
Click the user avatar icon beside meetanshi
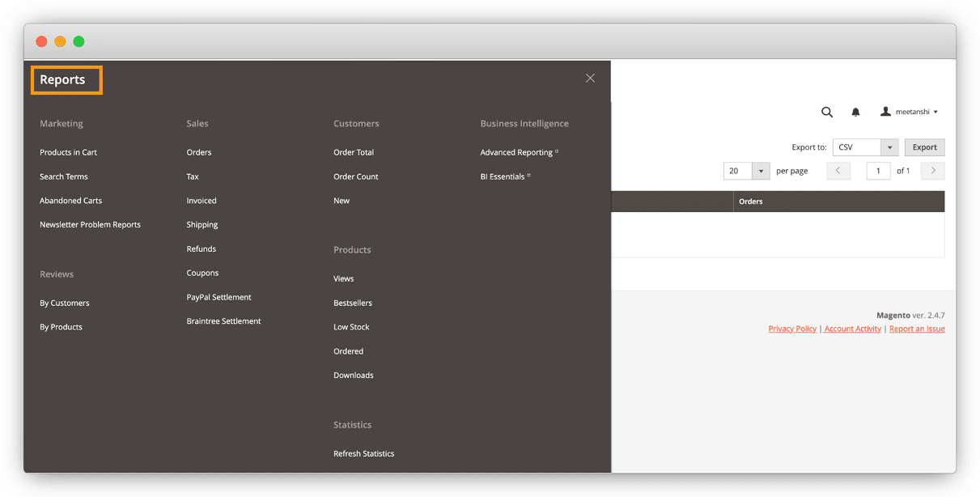click(x=885, y=112)
